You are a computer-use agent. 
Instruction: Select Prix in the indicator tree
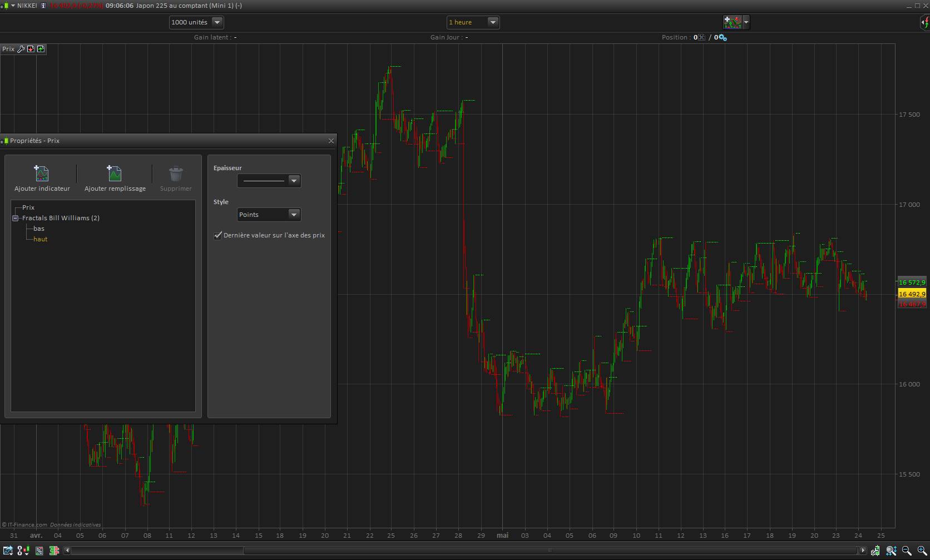(28, 207)
